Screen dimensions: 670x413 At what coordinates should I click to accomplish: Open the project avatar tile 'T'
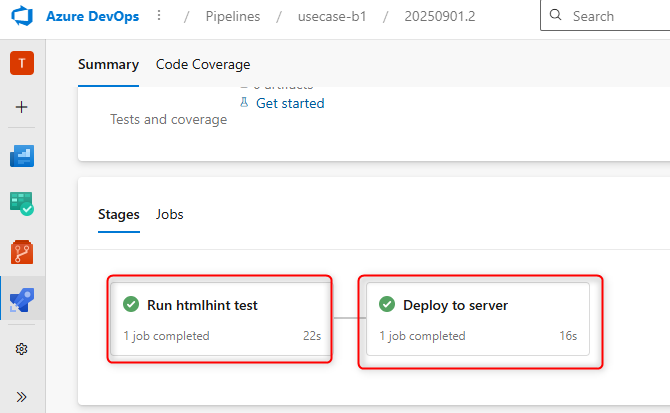[22, 63]
